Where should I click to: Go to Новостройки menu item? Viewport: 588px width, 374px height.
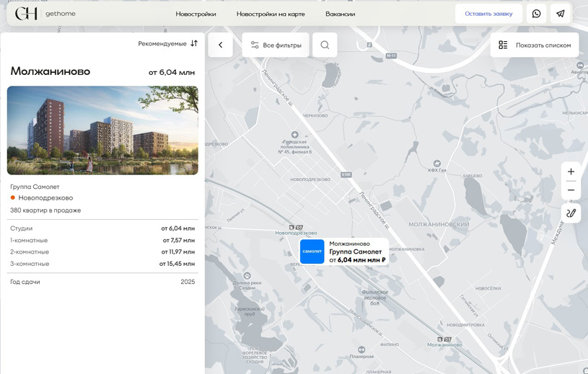[196, 14]
